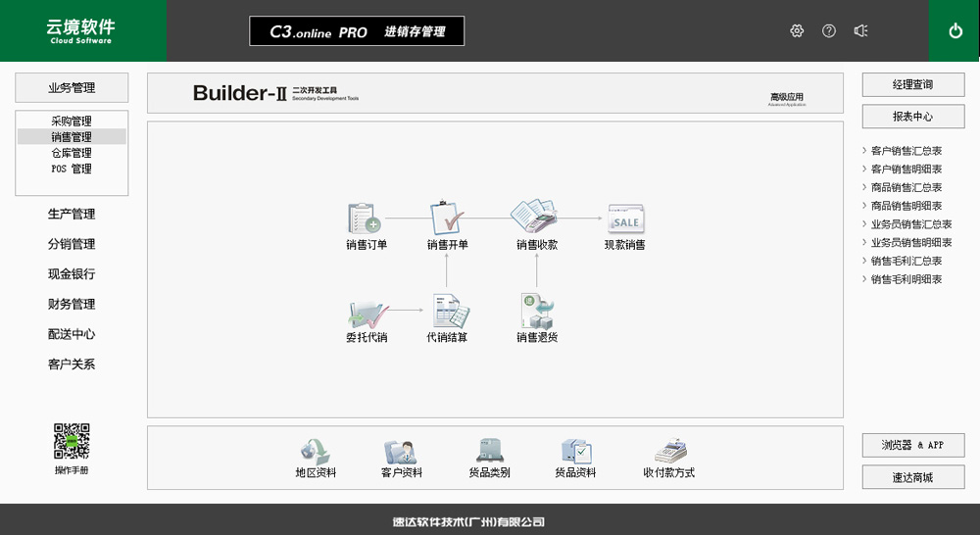
Task: Open 客户资料 from the bottom panel
Action: point(401,452)
